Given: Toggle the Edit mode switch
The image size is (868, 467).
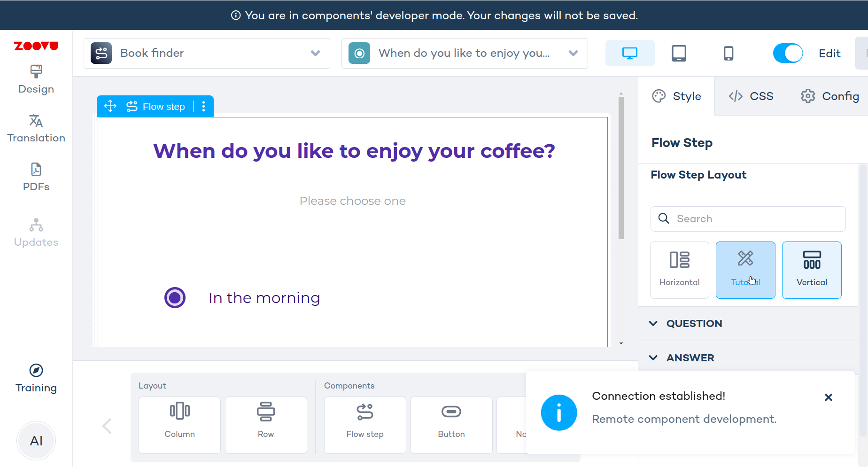Looking at the screenshot, I should [x=788, y=53].
